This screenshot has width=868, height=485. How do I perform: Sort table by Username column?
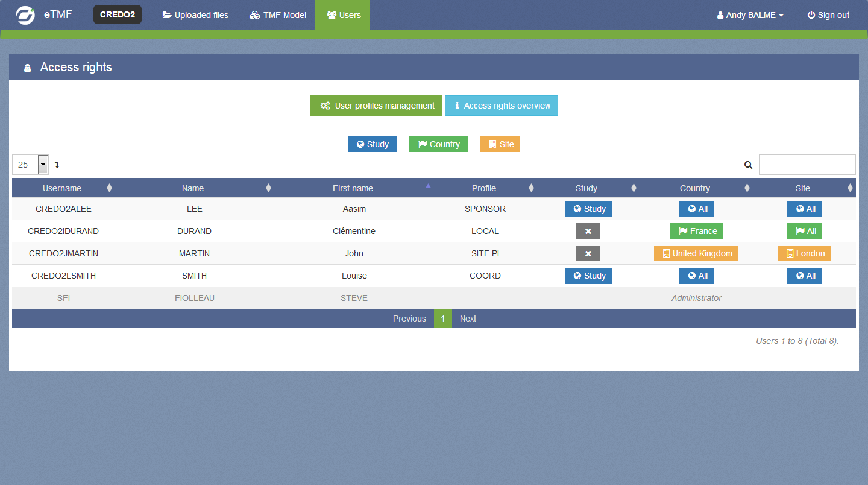point(62,188)
